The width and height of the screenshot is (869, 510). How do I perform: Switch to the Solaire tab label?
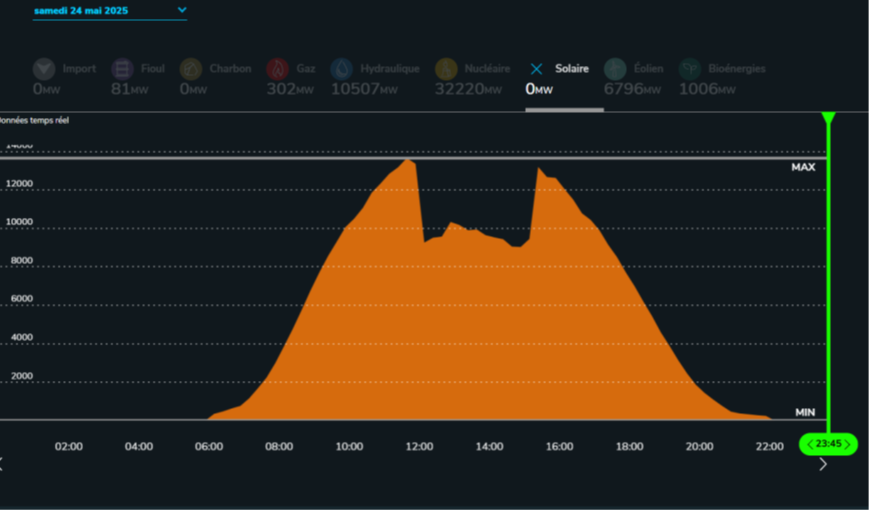pyautogui.click(x=572, y=69)
